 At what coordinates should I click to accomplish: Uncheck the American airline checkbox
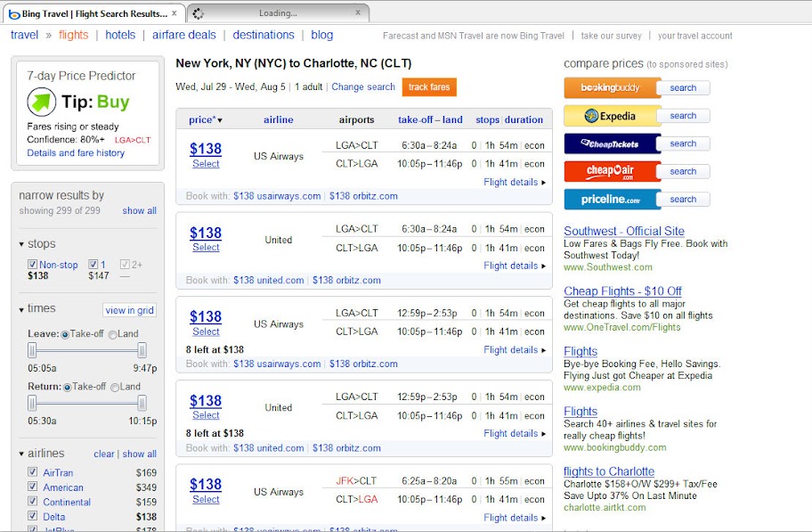click(33, 487)
